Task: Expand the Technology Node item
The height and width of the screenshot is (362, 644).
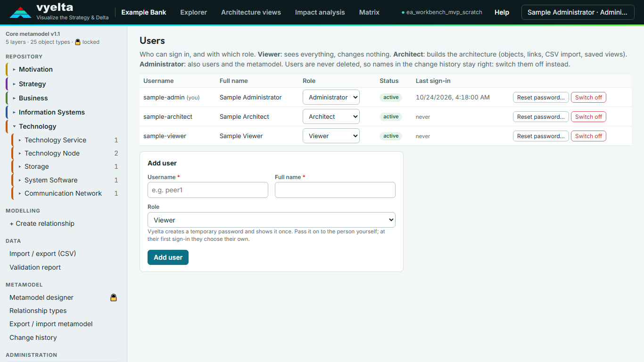Action: click(20, 153)
